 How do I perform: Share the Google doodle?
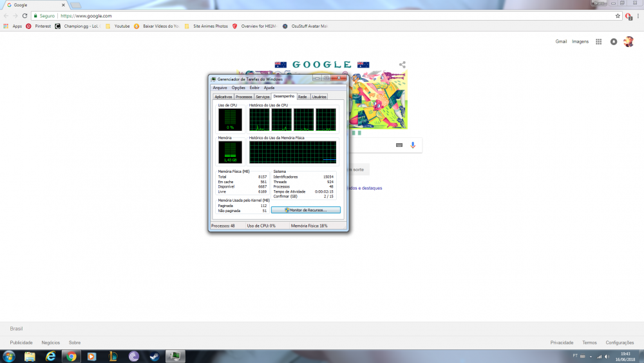(402, 64)
